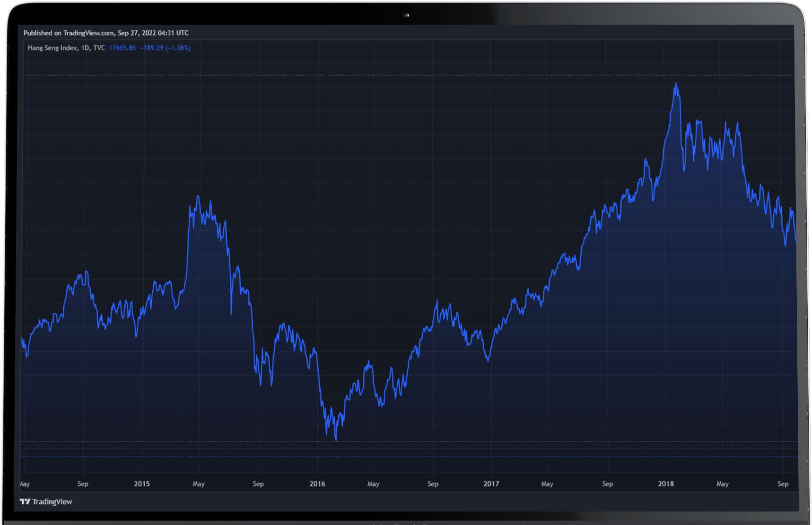The image size is (812, 525).
Task: Click the 2018 label on the time axis
Action: point(666,484)
